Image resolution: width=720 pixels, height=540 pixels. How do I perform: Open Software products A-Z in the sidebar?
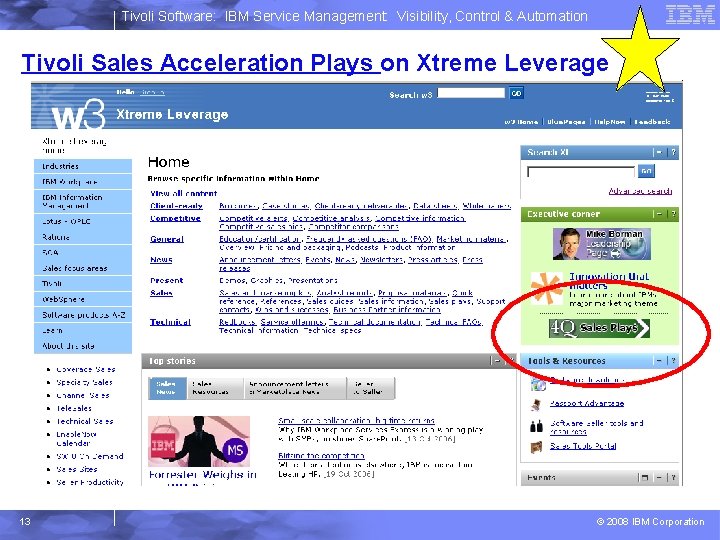coord(83,315)
